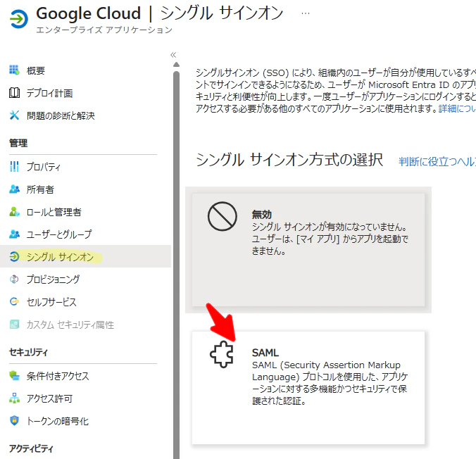Click the scrollbar up arrow in sidebar
The image size is (476, 459).
point(176,64)
